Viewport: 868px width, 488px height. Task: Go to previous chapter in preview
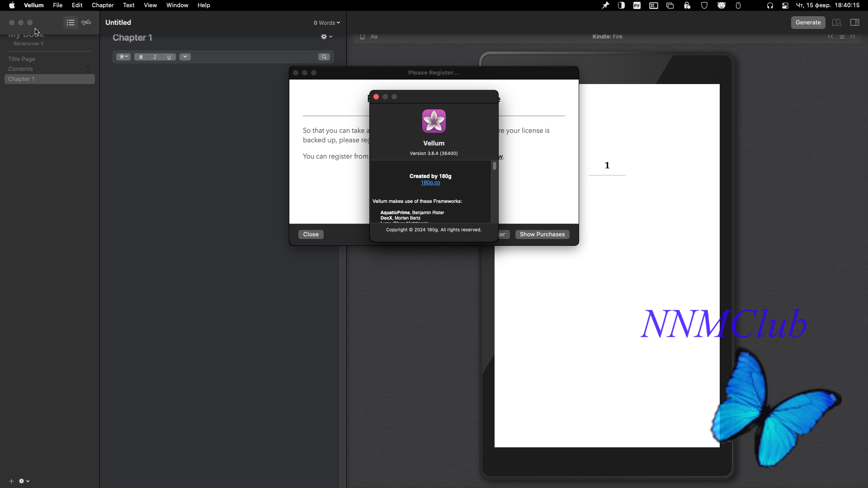tap(830, 37)
